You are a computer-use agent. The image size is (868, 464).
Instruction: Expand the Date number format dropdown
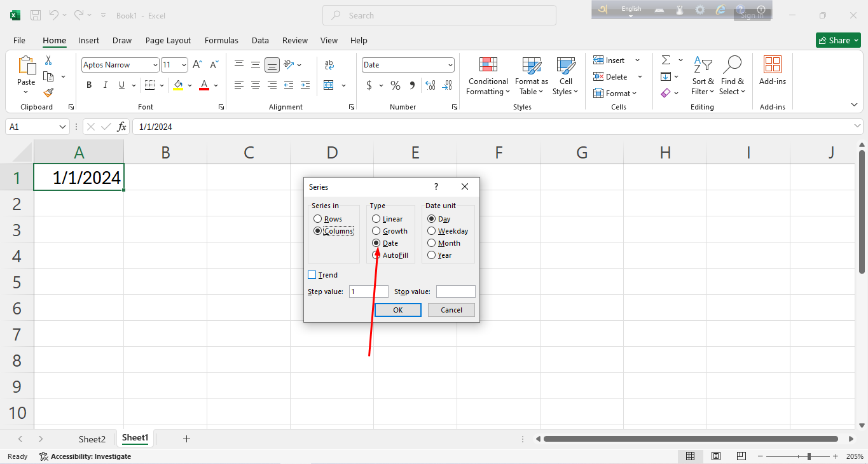[x=450, y=65]
